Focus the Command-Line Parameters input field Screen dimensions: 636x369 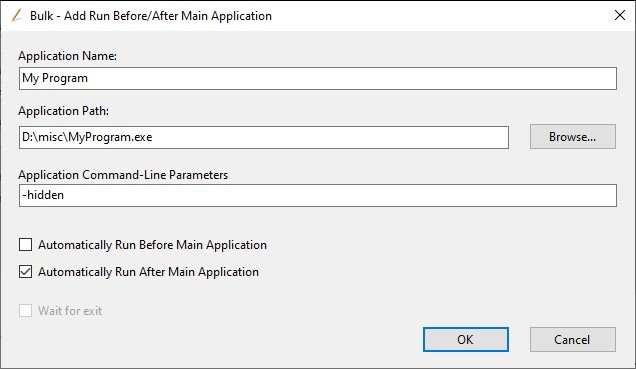click(318, 195)
